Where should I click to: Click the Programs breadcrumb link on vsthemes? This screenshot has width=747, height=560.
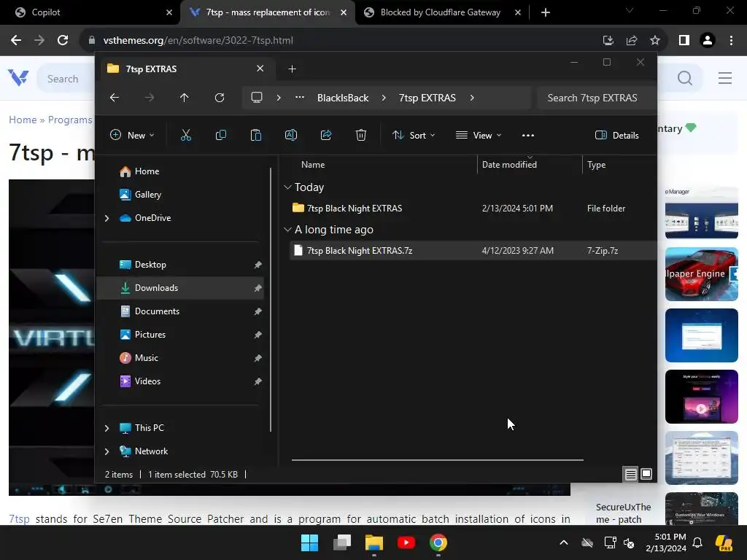[x=70, y=120]
